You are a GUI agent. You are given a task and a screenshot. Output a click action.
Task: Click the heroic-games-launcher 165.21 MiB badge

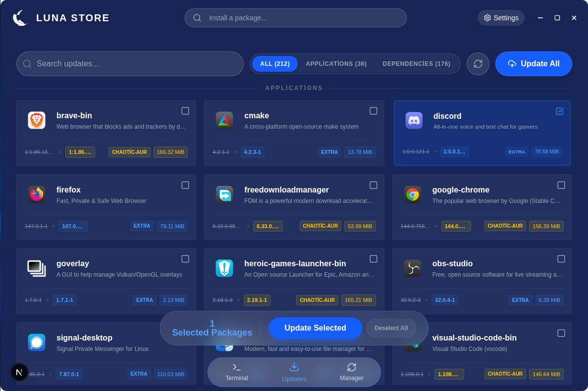[x=359, y=300]
